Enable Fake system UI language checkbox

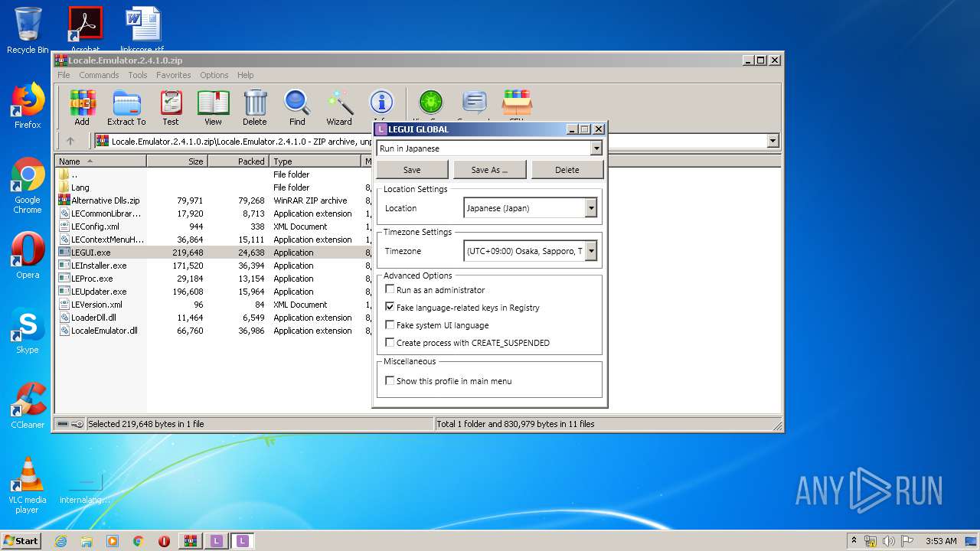coord(390,325)
